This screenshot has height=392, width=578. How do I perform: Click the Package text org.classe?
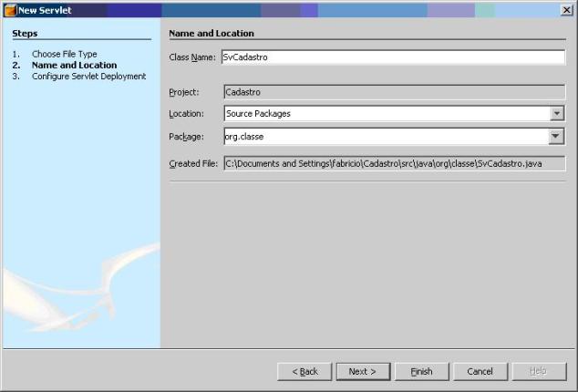coord(244,137)
